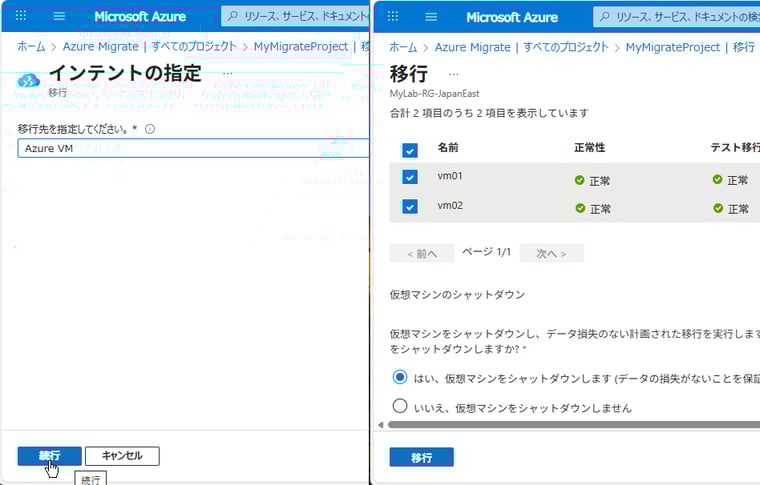This screenshot has width=760, height=485.
Task: Toggle the select-all checkbox in table header
Action: [x=410, y=150]
